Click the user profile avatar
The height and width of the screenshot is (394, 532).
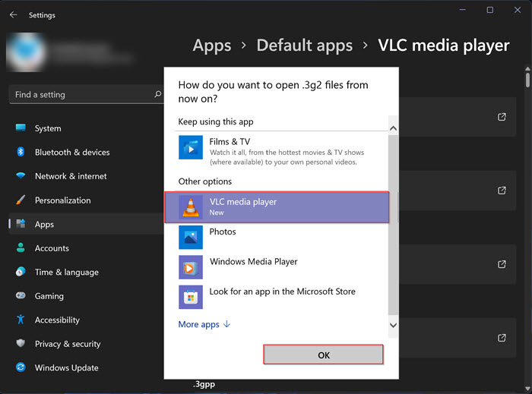(x=26, y=52)
